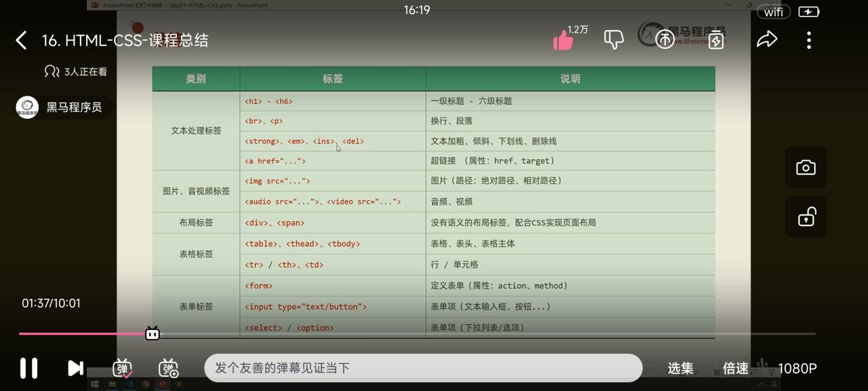The width and height of the screenshot is (868, 391).
Task: Tap the video title 16. HTML-CSS-课程总结
Action: pos(125,41)
